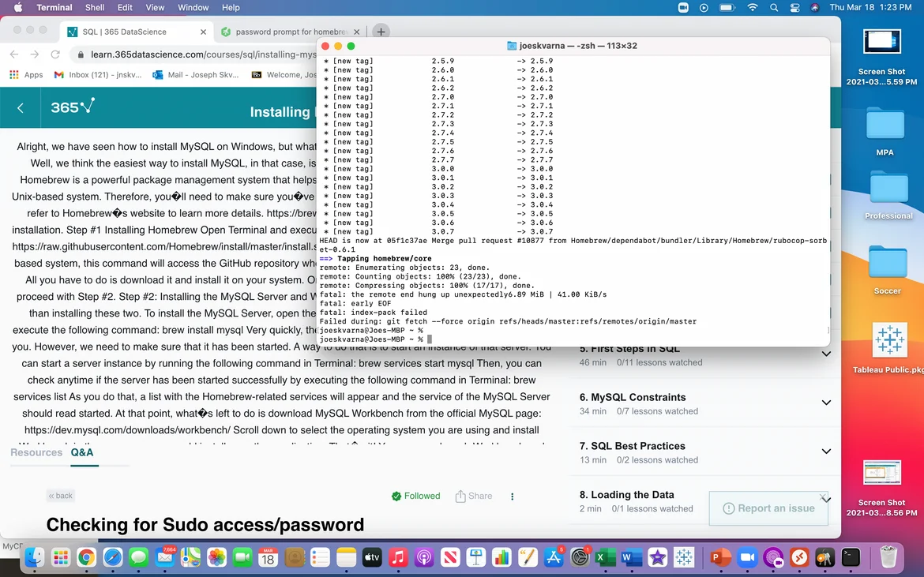This screenshot has height=577, width=924.
Task: Switch to the Resources tab
Action: 36,452
